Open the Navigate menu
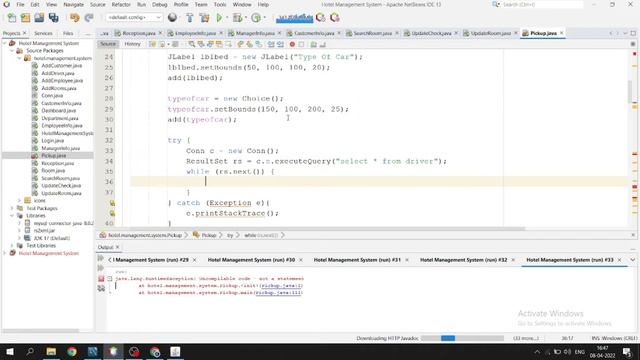 pos(73,4)
